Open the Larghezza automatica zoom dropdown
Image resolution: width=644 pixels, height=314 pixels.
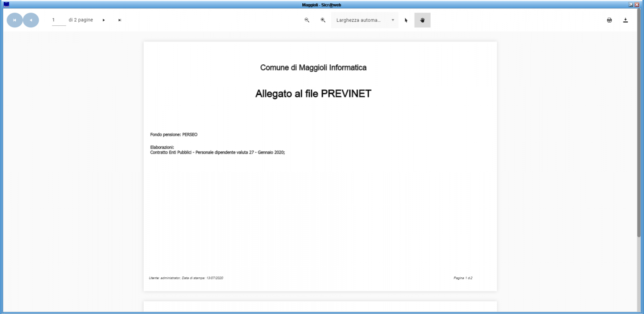tap(365, 20)
